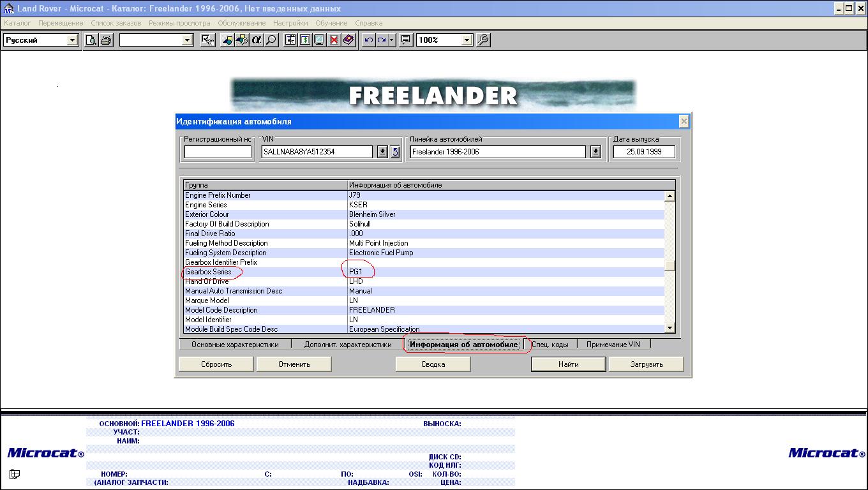This screenshot has width=868, height=490.
Task: Click the small icon below the left Microcat logo
Action: click(x=15, y=474)
